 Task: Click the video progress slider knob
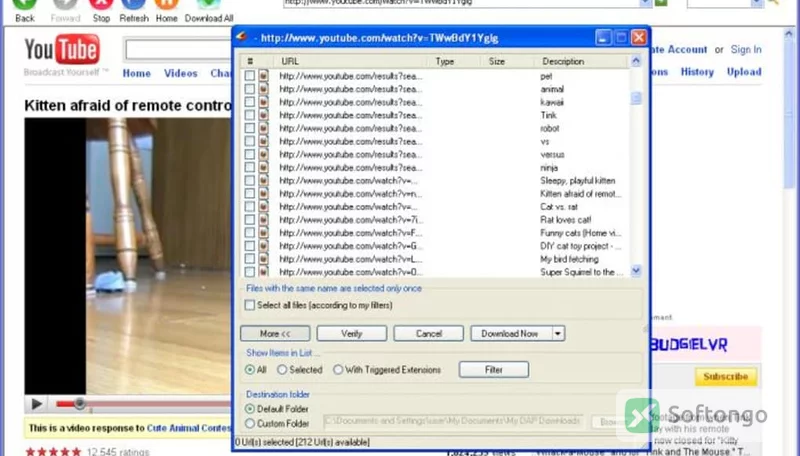[79, 404]
